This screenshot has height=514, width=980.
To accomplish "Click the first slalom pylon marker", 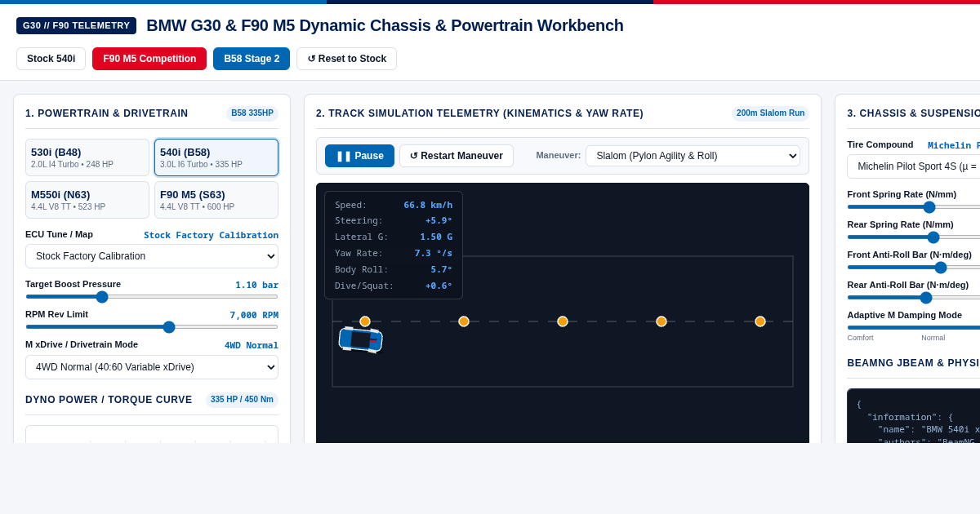I will tap(365, 321).
